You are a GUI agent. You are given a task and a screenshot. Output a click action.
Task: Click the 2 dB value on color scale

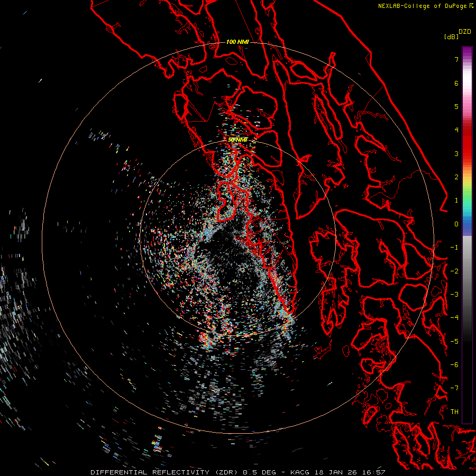pos(456,177)
